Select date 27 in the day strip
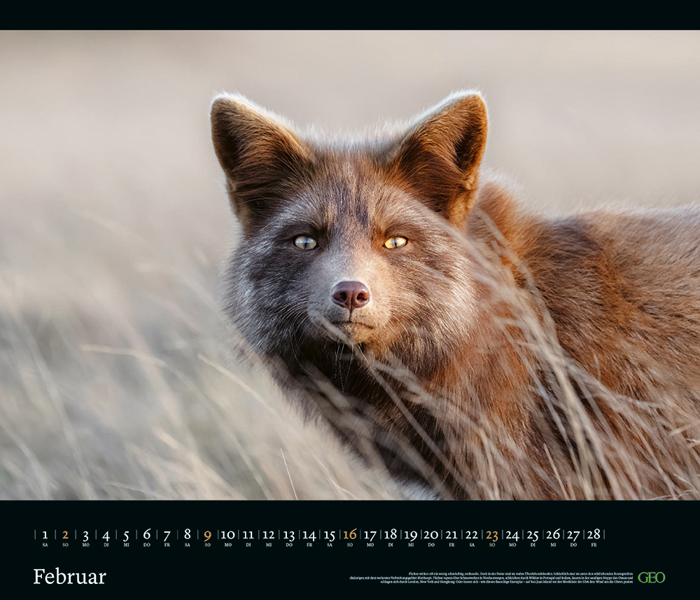Image resolution: width=700 pixels, height=600 pixels. click(573, 535)
